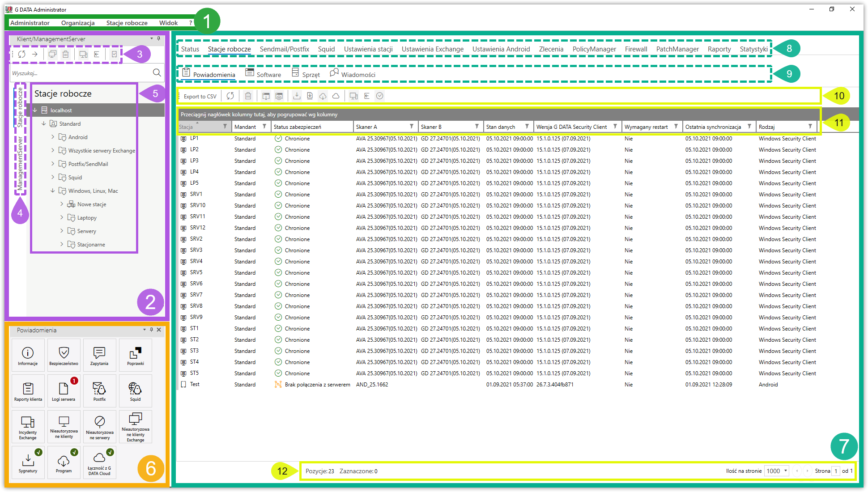The image size is (868, 492).
Task: Open the Raporty klienta tile
Action: tap(28, 391)
